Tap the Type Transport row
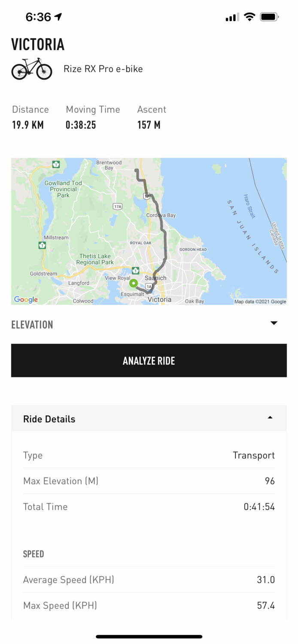 click(x=149, y=455)
